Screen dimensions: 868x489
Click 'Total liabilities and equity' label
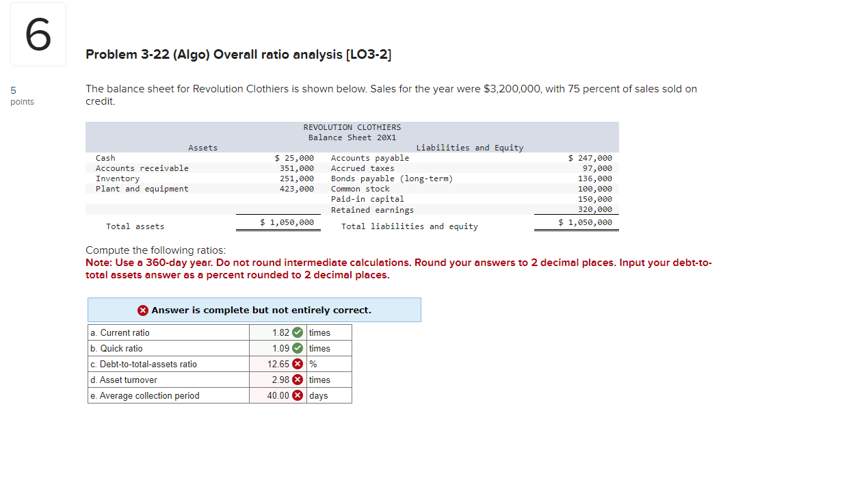tap(410, 226)
